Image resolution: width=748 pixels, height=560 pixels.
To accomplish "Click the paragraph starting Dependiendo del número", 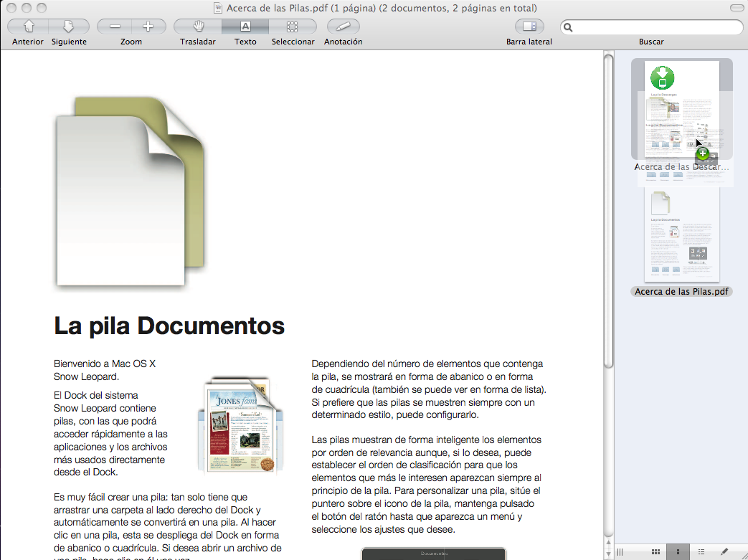I will (429, 389).
